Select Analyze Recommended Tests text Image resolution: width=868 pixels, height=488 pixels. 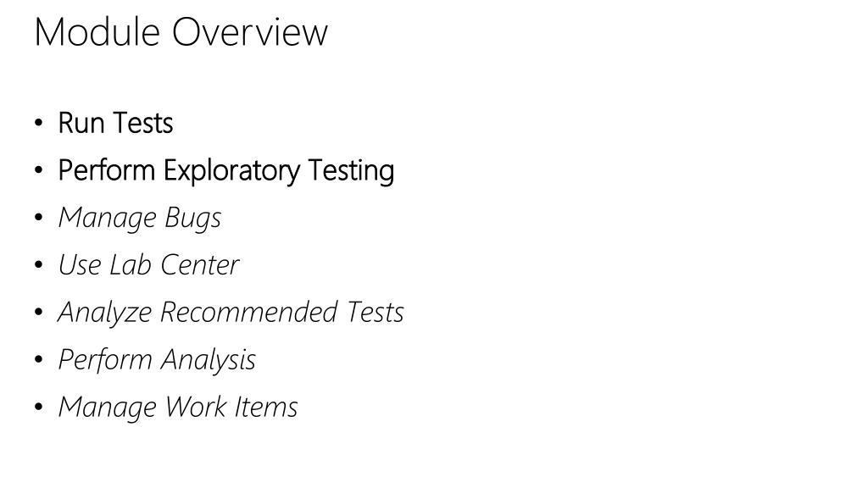pyautogui.click(x=231, y=313)
